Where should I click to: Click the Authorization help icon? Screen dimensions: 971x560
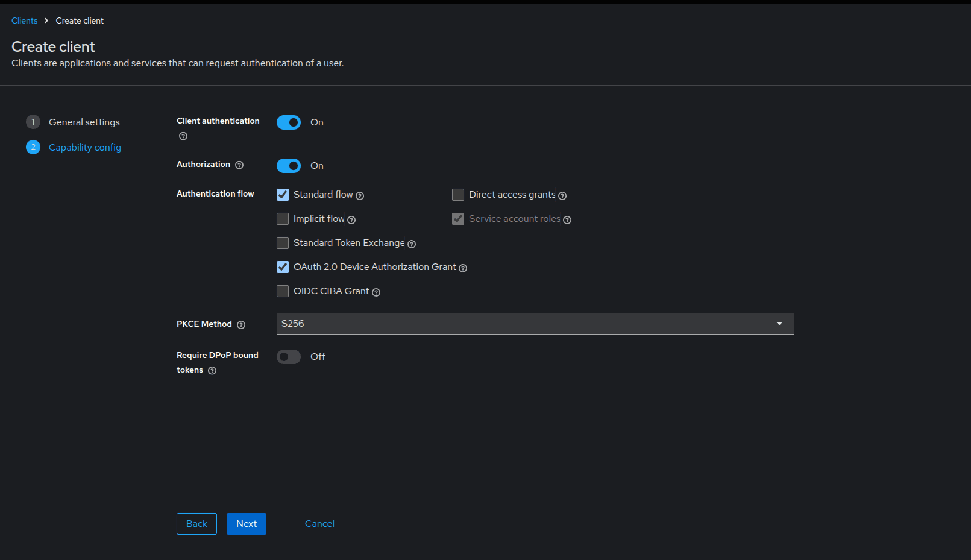point(239,165)
